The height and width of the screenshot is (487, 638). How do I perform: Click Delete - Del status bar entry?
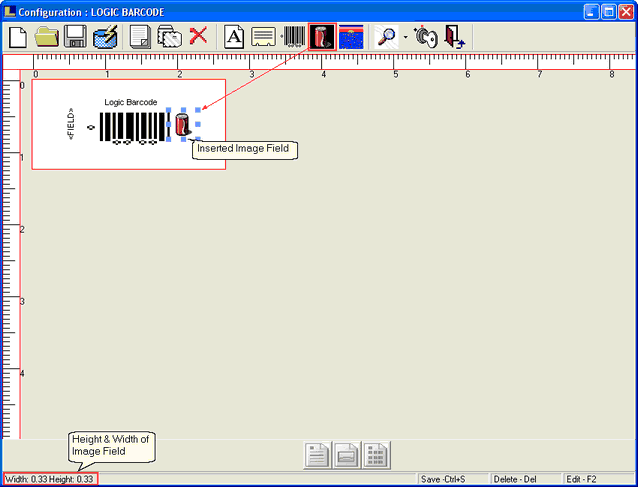(x=526, y=479)
